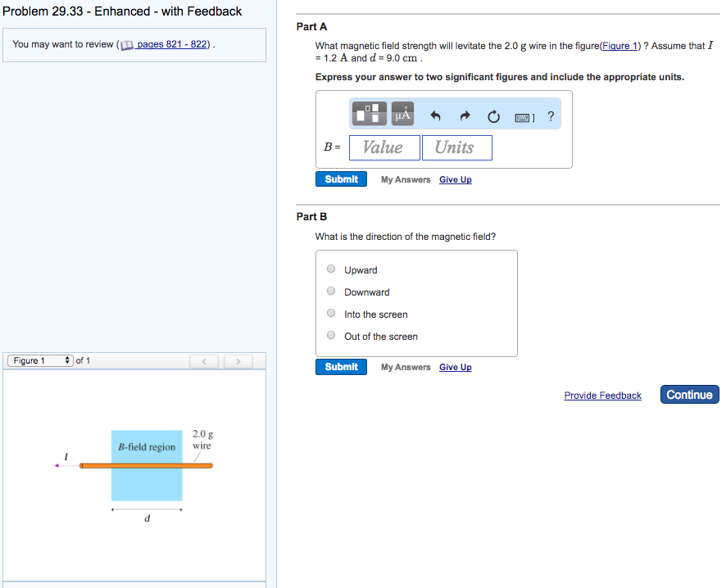The image size is (726, 588).
Task: Click the redo arrow in the answer toolbar
Action: click(x=465, y=116)
